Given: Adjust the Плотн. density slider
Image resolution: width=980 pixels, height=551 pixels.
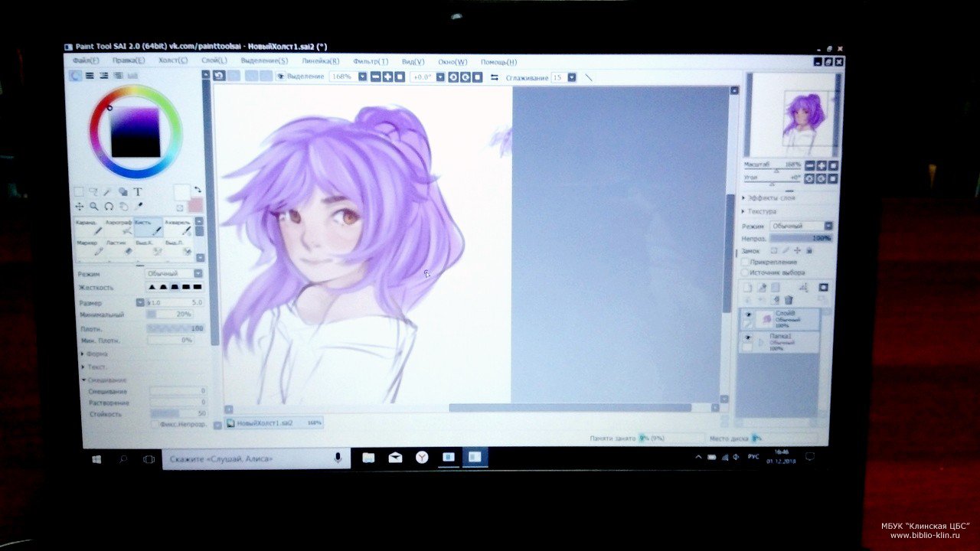Looking at the screenshot, I should (175, 328).
